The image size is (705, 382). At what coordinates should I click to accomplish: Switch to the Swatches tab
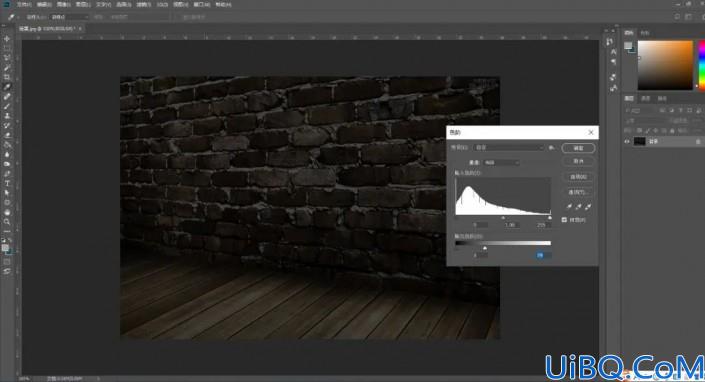[645, 33]
